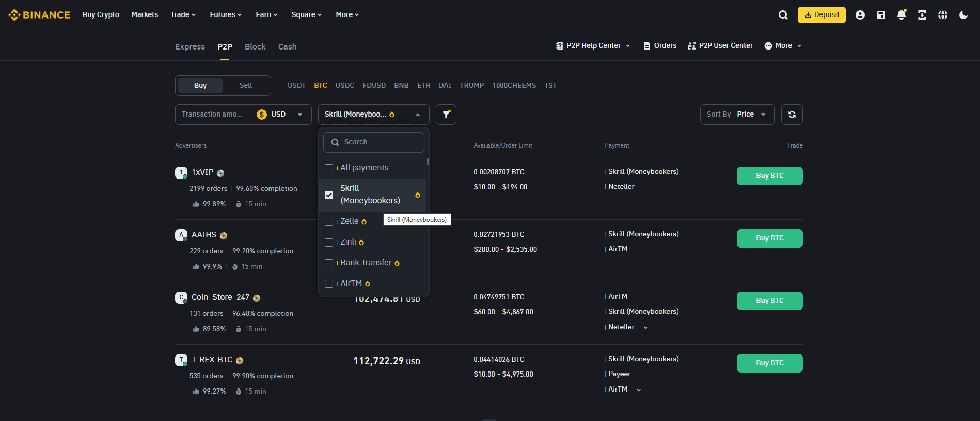Click AAIHS advertiser avatar
Viewport: 980px width, 421px height.
(181, 235)
